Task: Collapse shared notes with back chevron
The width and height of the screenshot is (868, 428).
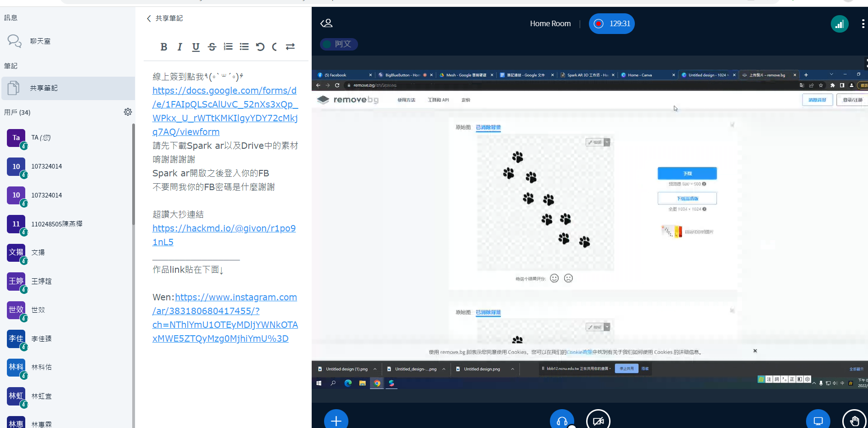Action: pyautogui.click(x=149, y=18)
